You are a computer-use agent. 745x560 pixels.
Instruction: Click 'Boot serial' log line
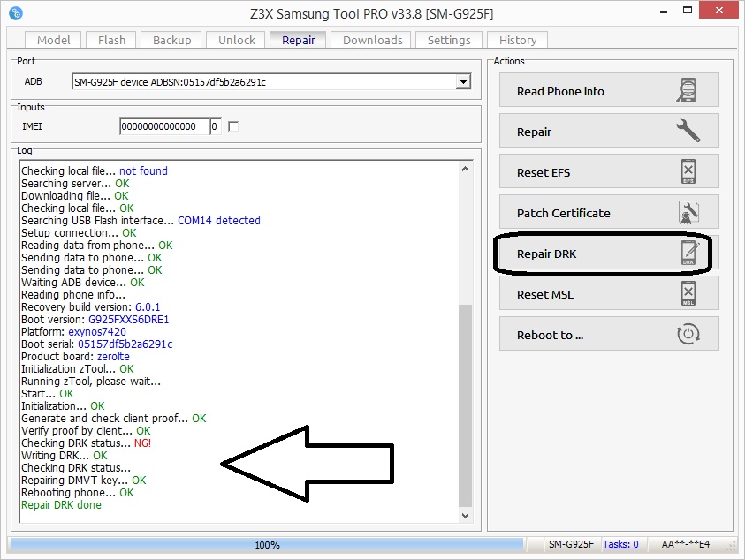point(97,344)
